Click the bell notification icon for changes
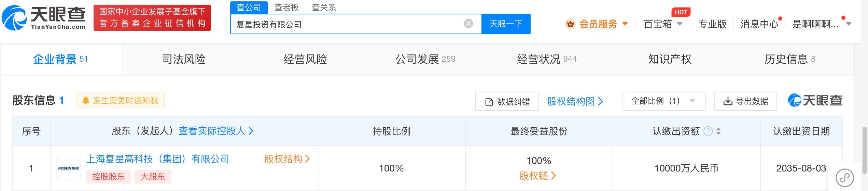This screenshot has height=191, width=868. click(x=86, y=101)
